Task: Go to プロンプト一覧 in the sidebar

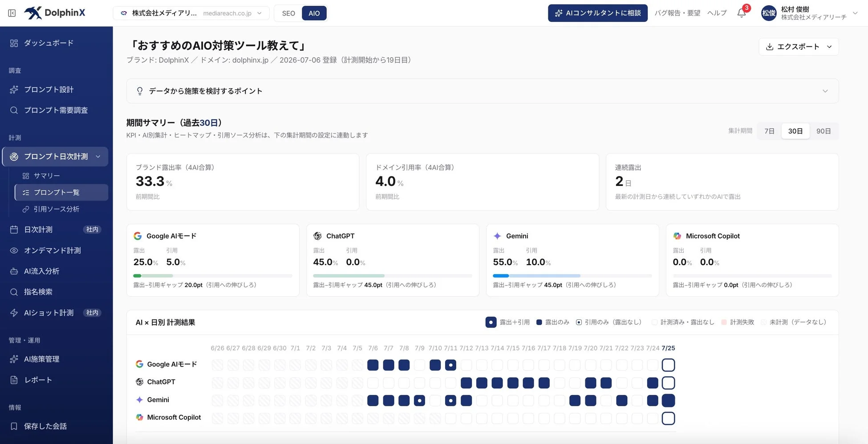Action: tap(61, 193)
